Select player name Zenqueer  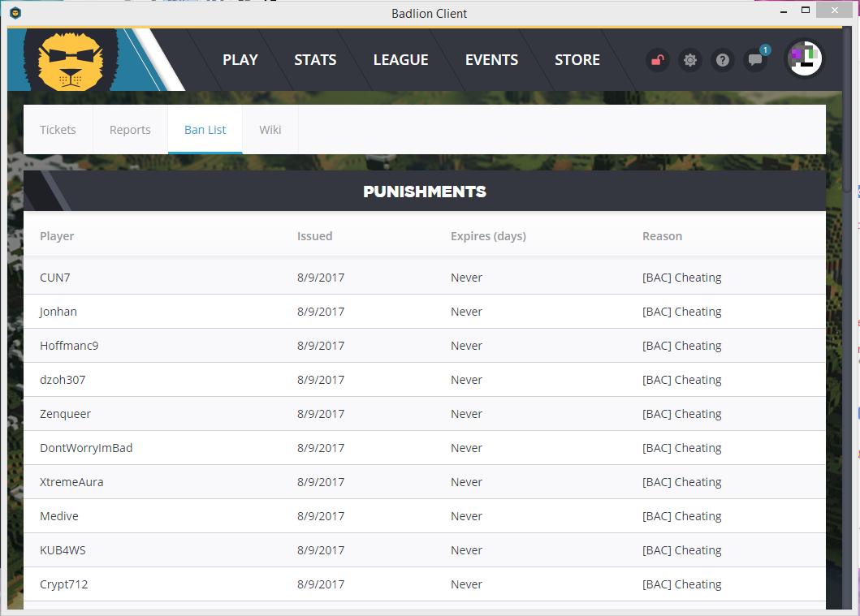pos(65,415)
